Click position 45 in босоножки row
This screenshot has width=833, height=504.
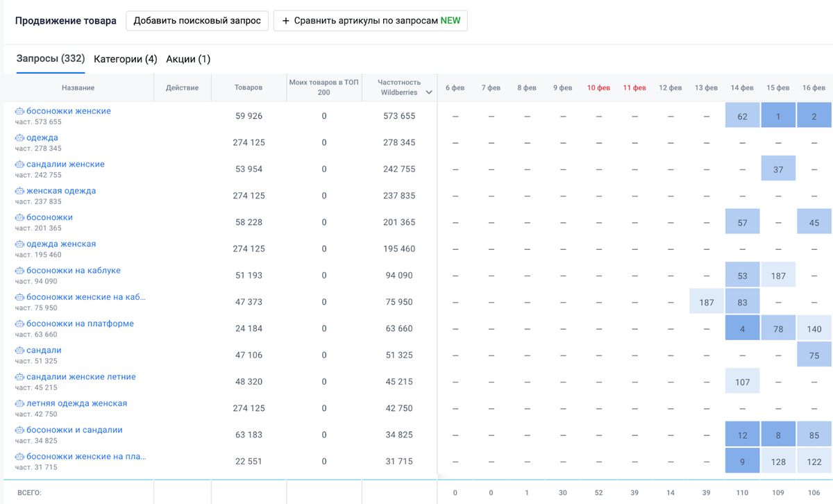point(814,222)
